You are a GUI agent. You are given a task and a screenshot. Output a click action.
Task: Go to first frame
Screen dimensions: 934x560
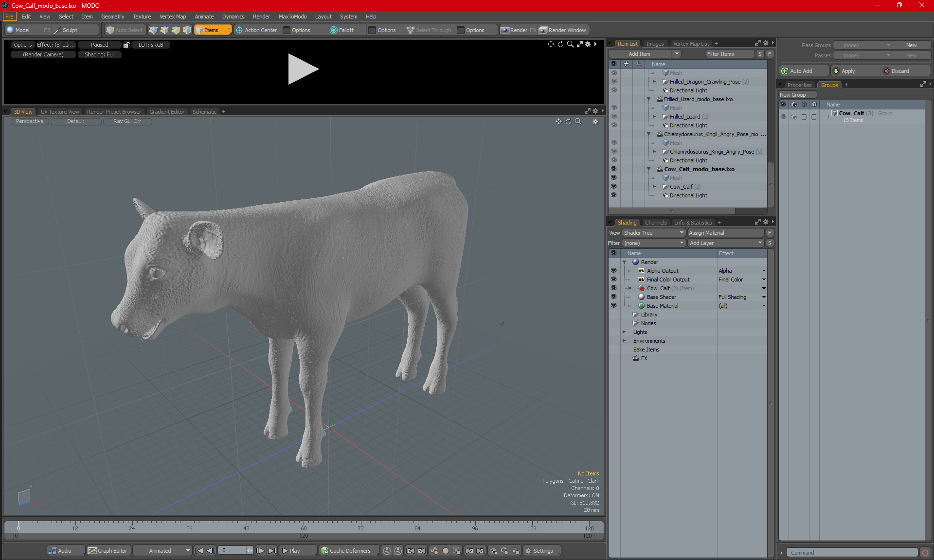point(199,551)
